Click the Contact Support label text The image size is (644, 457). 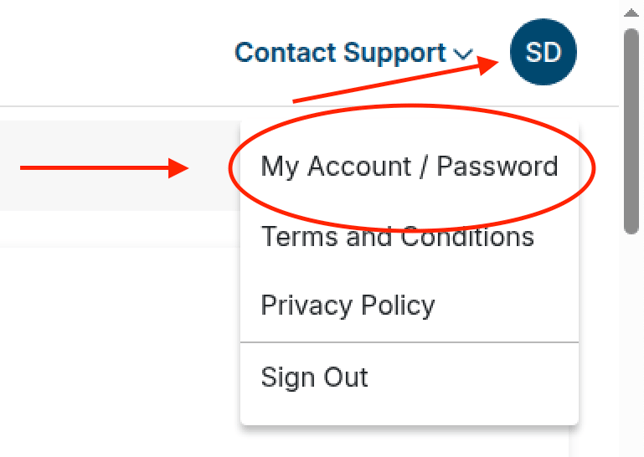click(x=340, y=53)
